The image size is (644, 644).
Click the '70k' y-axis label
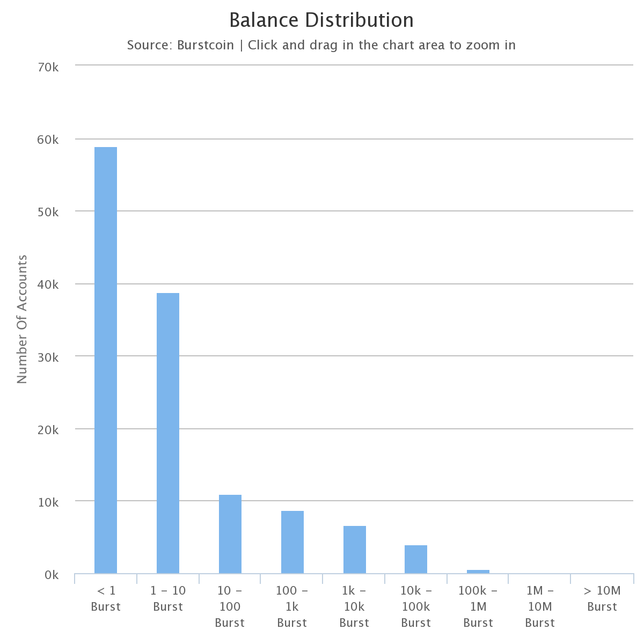(48, 67)
